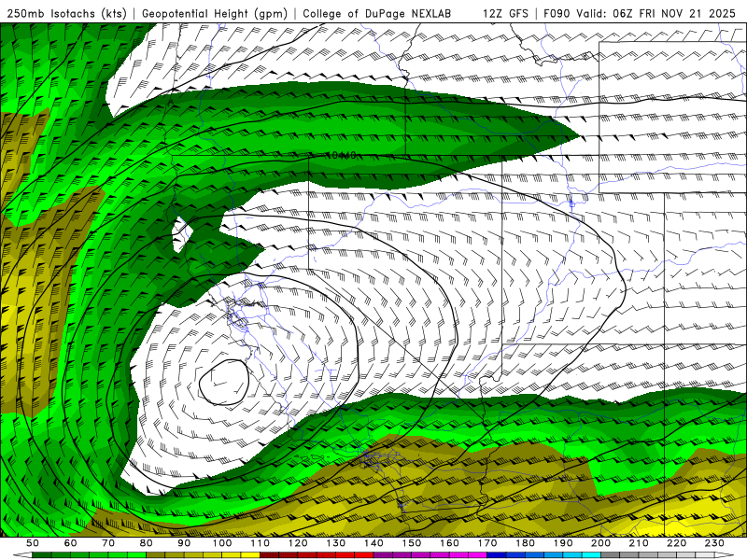Click the darkest green swatch below 50
The image size is (747, 560).
tap(42, 555)
